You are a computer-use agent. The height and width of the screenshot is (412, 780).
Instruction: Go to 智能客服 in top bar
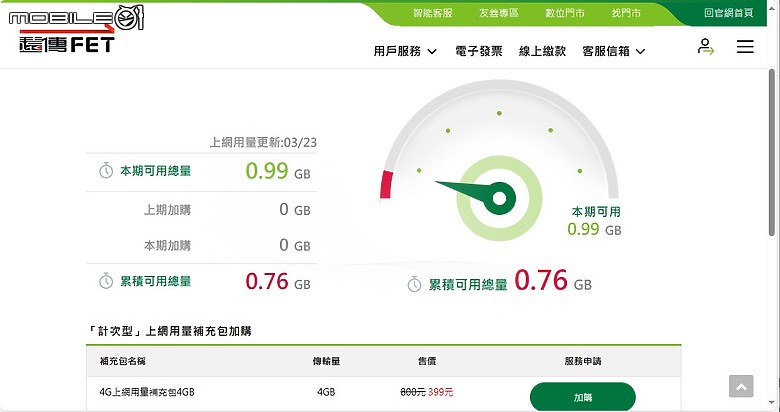click(x=433, y=13)
